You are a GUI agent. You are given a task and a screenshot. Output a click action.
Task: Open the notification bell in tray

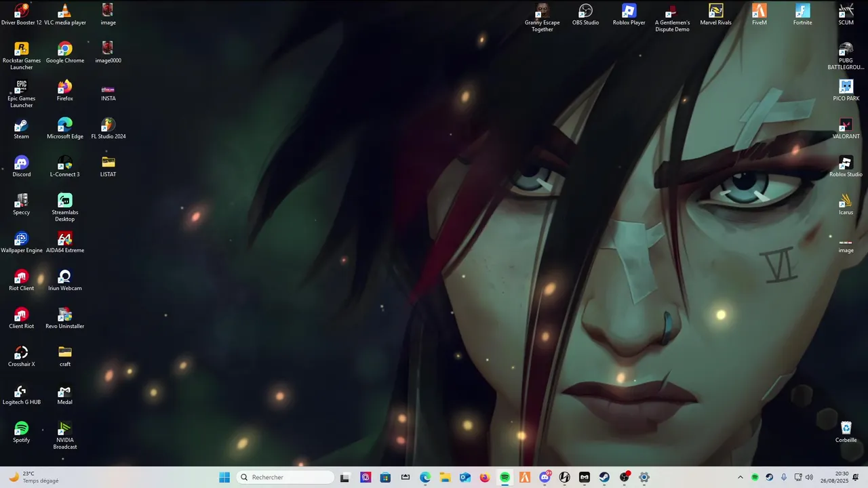pyautogui.click(x=856, y=477)
